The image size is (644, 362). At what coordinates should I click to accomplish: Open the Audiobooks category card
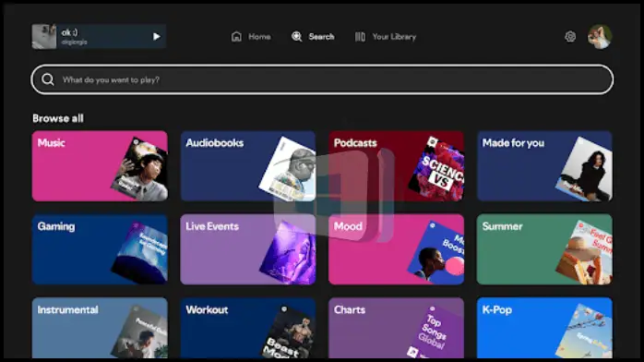click(x=248, y=166)
